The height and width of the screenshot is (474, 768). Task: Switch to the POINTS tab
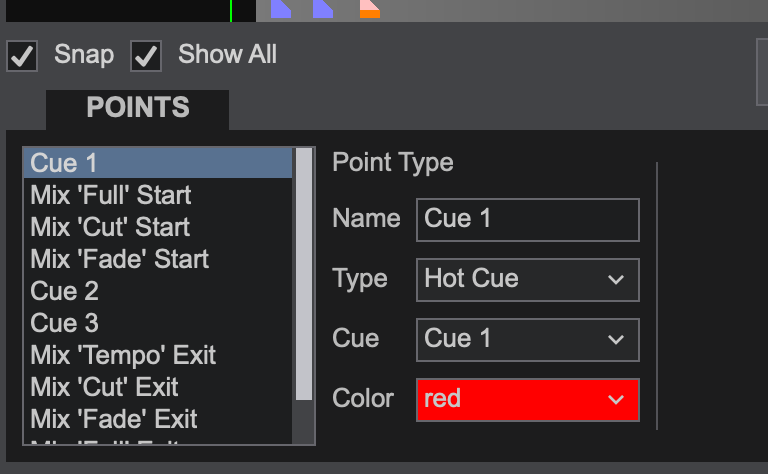coord(138,109)
